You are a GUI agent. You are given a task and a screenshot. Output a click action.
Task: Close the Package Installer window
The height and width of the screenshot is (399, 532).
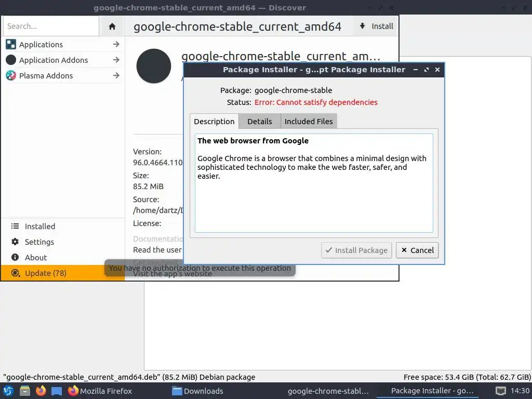point(437,70)
